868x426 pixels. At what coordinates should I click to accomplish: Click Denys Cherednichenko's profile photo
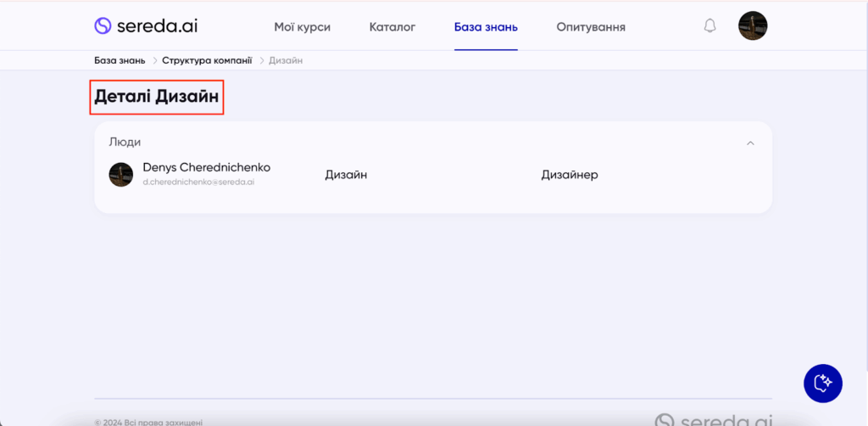point(121,175)
